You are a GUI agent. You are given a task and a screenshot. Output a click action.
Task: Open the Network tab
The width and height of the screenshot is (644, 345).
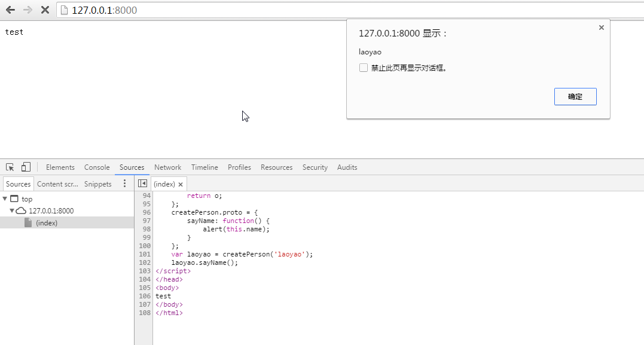tap(167, 167)
